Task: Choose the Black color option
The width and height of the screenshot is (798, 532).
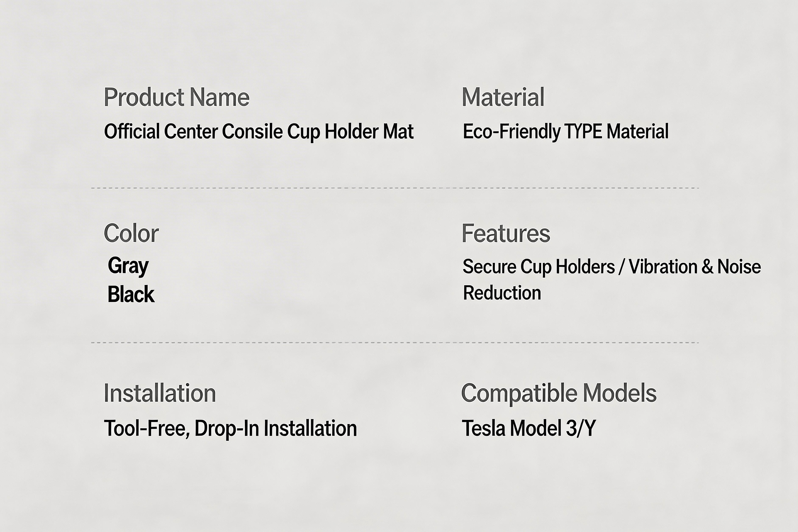Action: pyautogui.click(x=131, y=294)
